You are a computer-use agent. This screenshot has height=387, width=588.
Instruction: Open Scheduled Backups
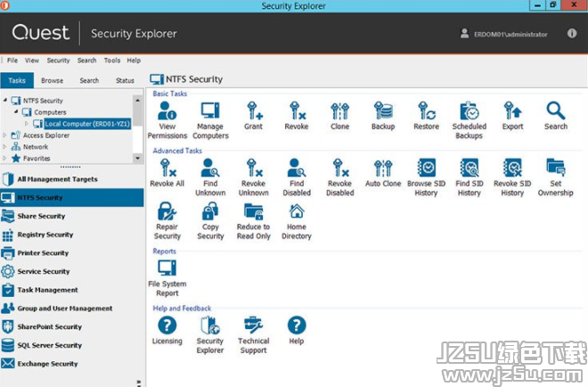coord(470,120)
